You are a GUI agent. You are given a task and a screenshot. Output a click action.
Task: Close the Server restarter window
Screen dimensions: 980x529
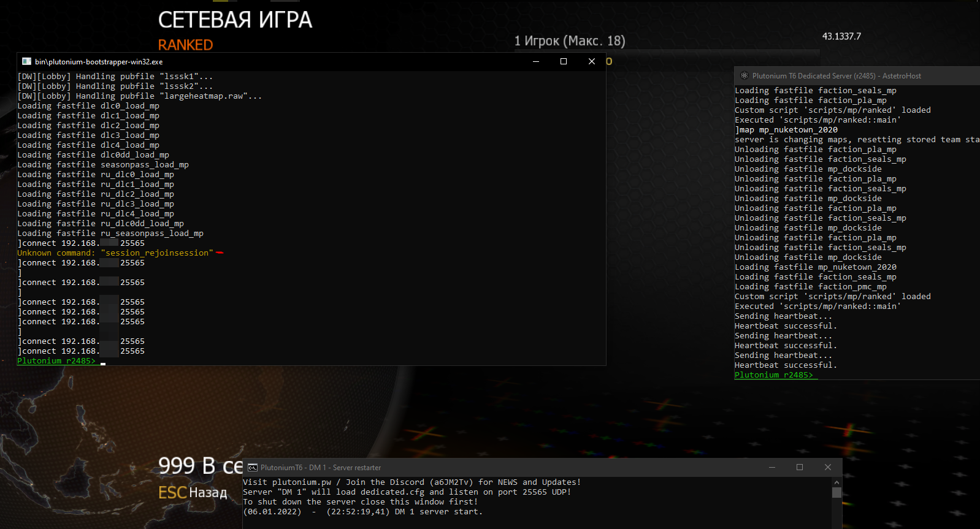point(828,467)
